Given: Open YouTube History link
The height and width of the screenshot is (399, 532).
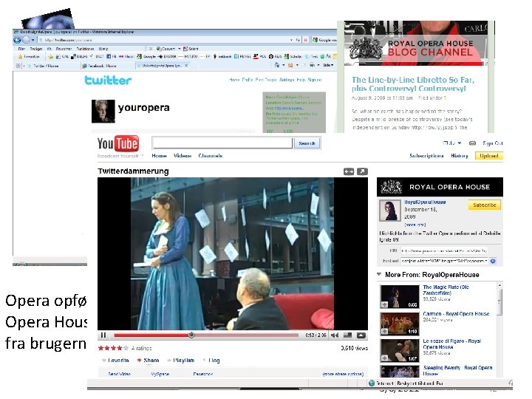Looking at the screenshot, I should [460, 156].
